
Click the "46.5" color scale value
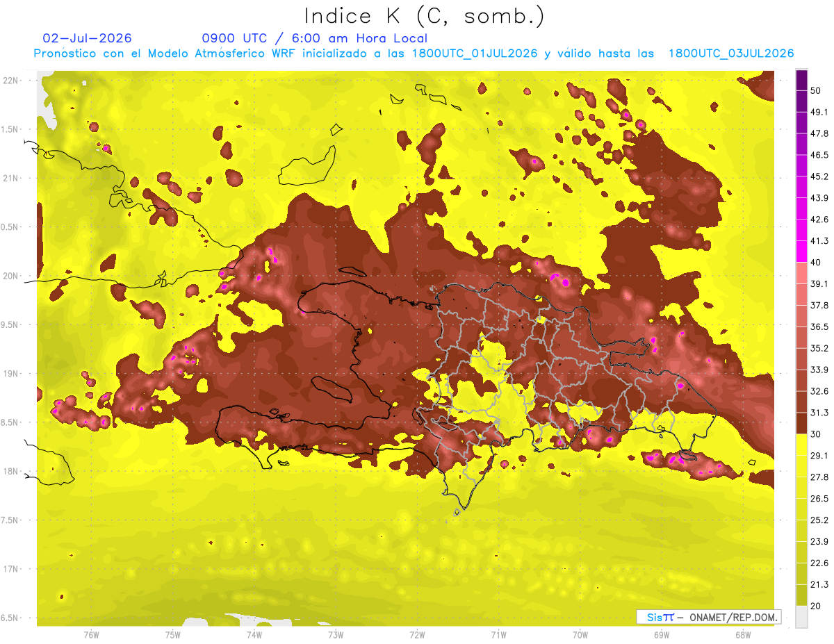pos(819,155)
